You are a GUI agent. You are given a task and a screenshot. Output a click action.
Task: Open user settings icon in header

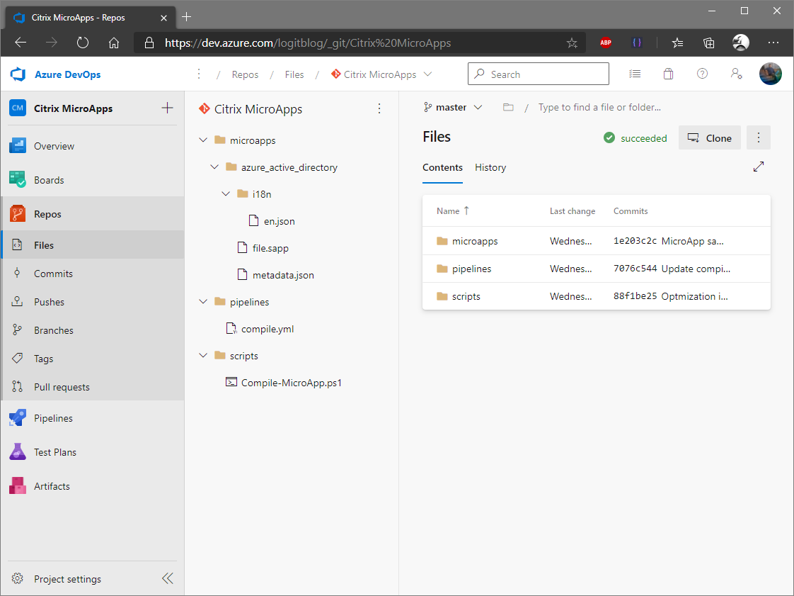tap(736, 74)
